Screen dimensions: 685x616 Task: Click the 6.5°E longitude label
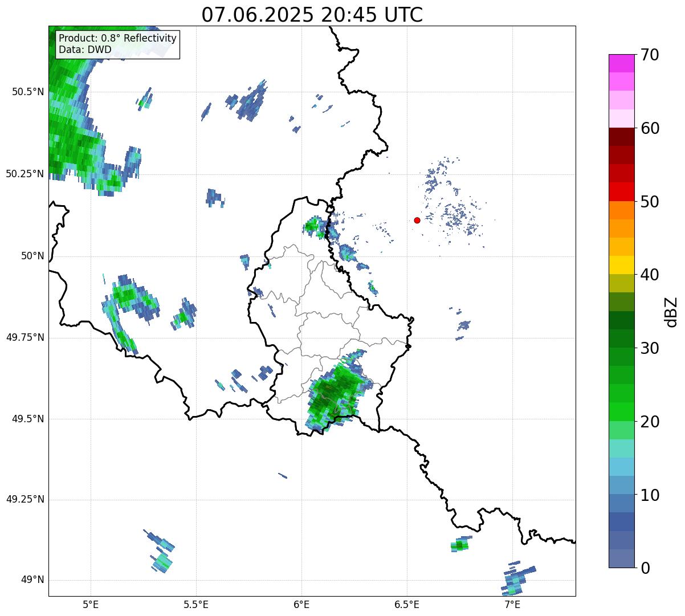pyautogui.click(x=407, y=605)
